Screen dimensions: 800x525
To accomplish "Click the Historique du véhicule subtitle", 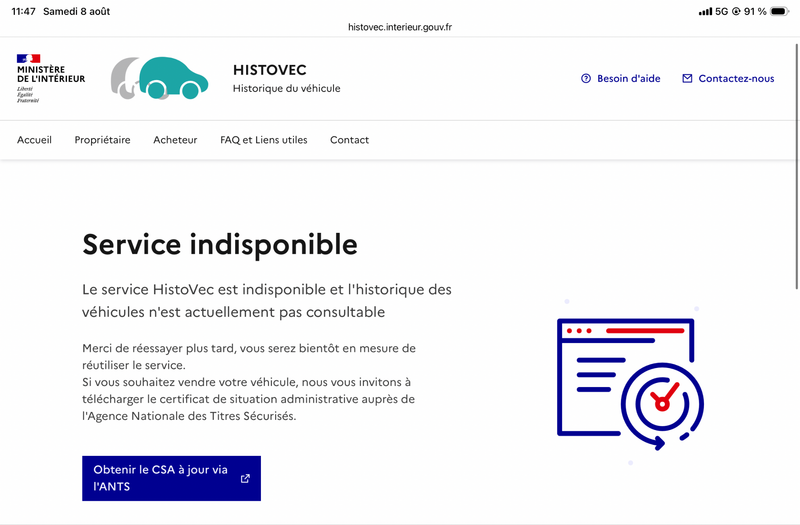I will coord(287,88).
